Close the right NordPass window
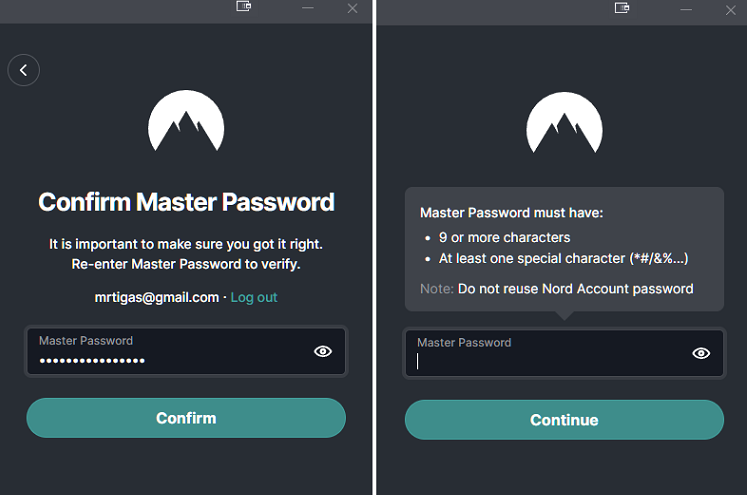Viewport: 747px width, 495px height. pos(731,10)
